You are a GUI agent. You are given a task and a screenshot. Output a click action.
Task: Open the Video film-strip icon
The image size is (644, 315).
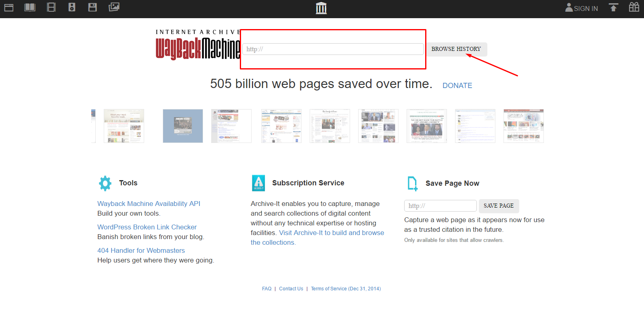point(51,7)
